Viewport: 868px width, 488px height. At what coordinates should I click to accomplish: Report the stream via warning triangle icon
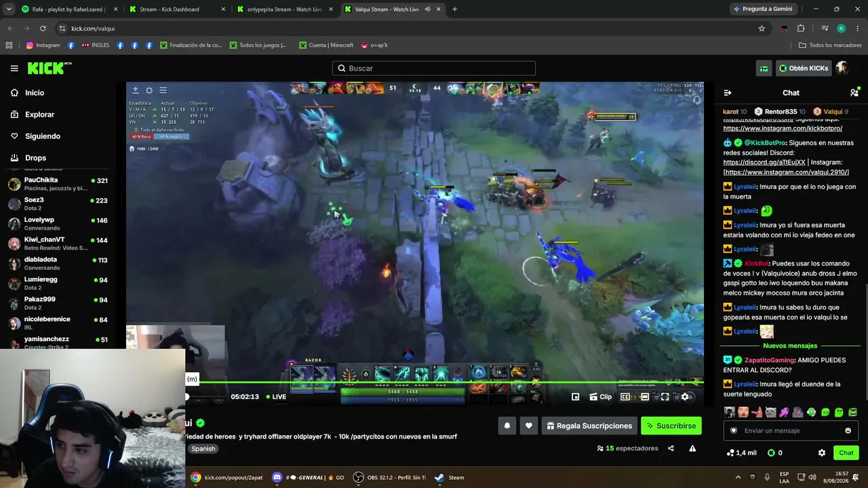point(692,448)
